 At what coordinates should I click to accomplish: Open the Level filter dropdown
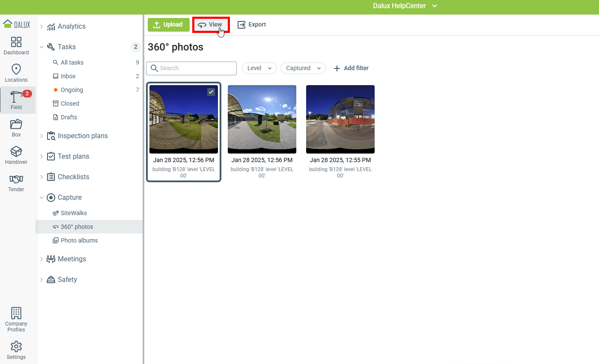coord(259,68)
